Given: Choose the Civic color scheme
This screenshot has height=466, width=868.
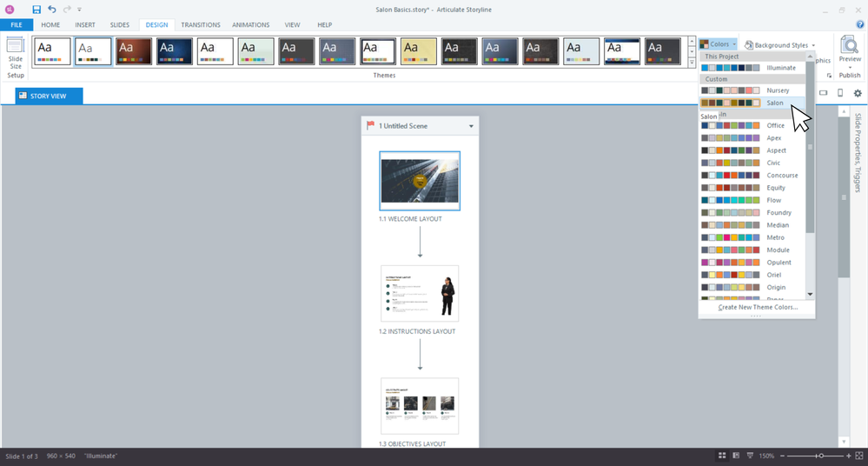Looking at the screenshot, I should tap(752, 163).
